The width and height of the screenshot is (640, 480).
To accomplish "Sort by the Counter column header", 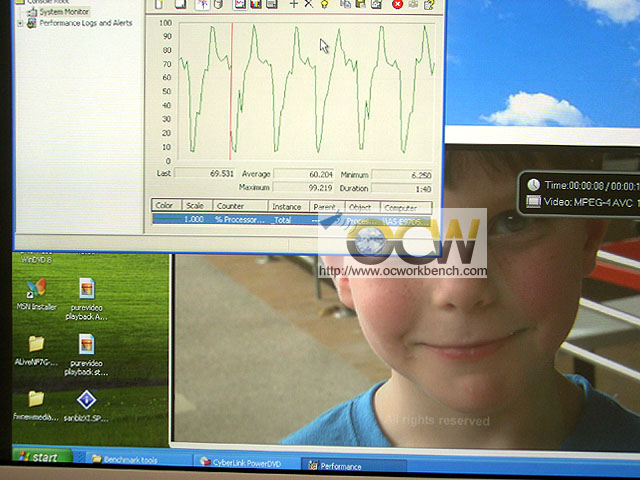I will (x=240, y=206).
